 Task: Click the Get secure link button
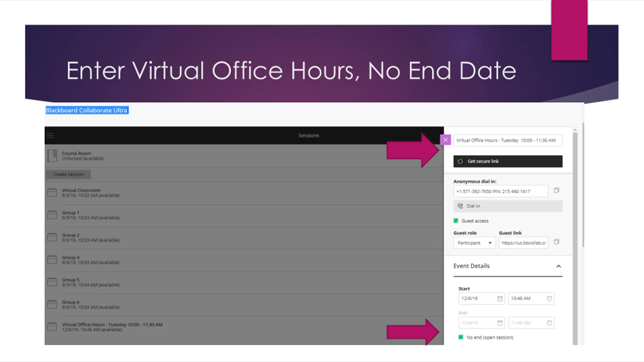click(508, 161)
